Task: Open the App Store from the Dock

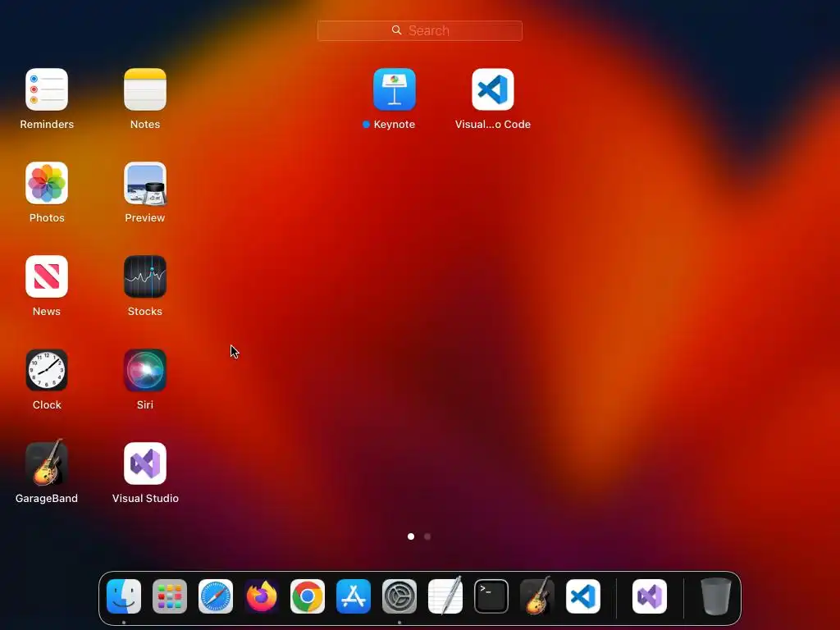Action: coord(354,596)
